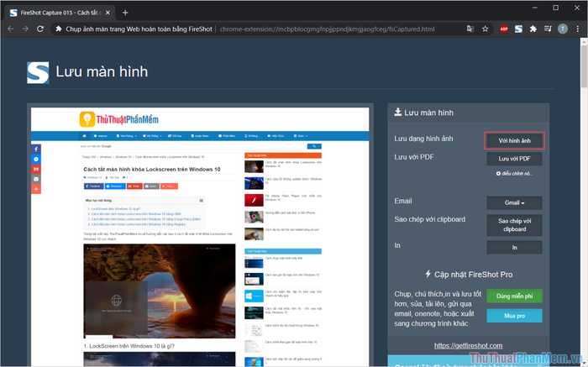
Task: Open the Extensions puzzle icon in toolbar
Action: tap(533, 29)
